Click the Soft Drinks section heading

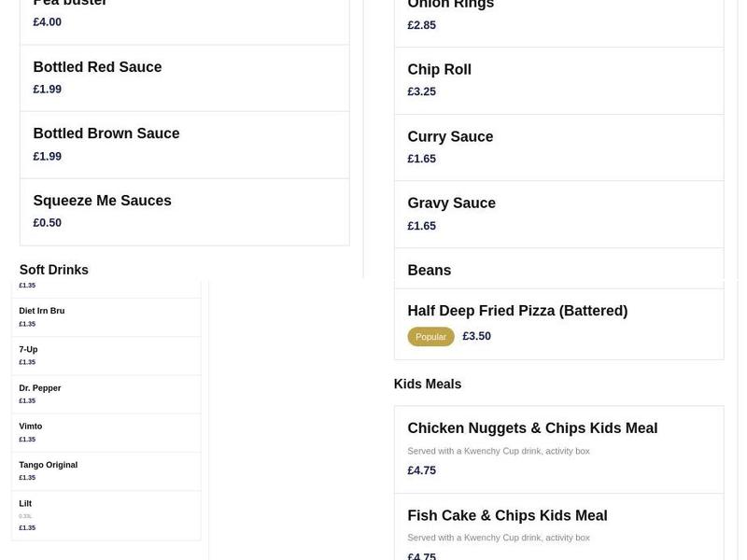click(x=53, y=269)
